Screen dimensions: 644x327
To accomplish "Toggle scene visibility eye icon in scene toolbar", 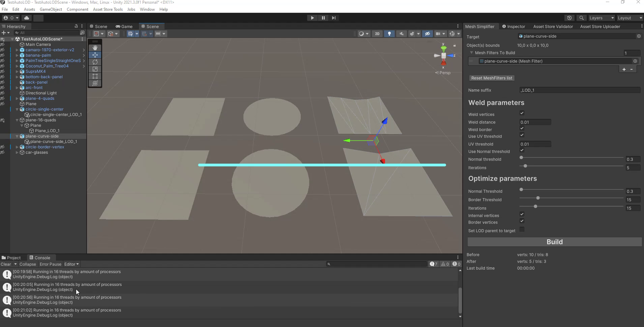I will (x=427, y=34).
